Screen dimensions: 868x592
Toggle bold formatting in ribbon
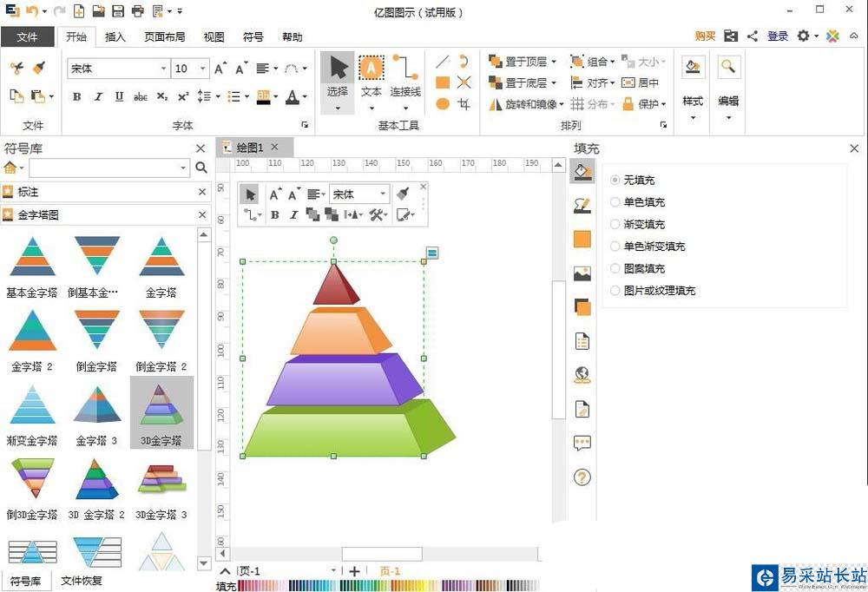coord(76,96)
